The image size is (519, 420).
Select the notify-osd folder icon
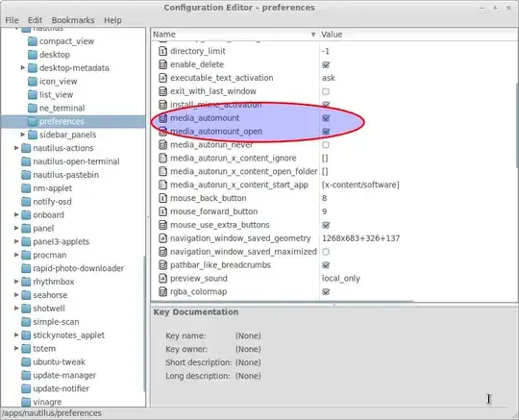26,202
